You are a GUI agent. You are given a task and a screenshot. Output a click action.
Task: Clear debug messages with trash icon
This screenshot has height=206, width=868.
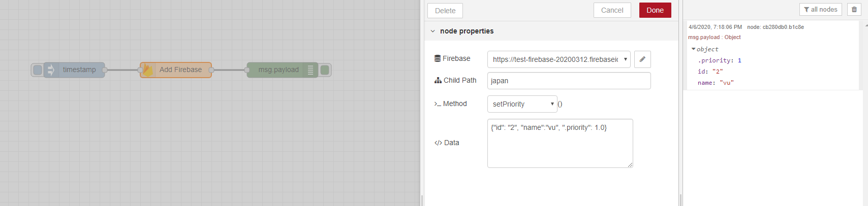point(854,10)
